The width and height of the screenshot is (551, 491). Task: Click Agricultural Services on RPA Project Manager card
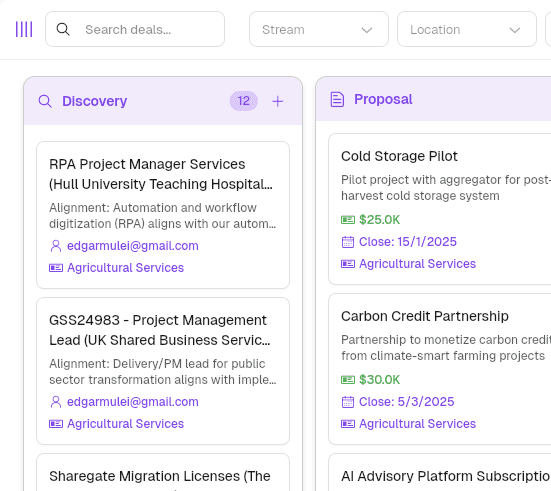coord(125,268)
